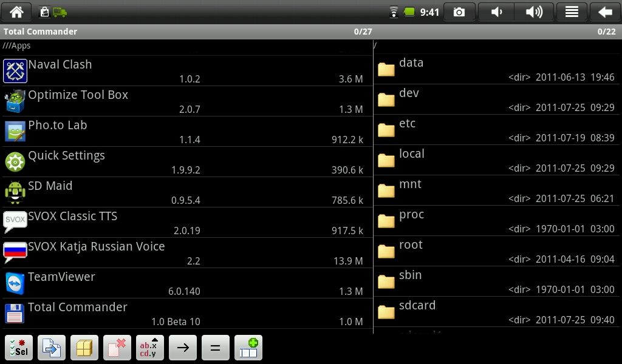The image size is (622, 364).
Task: Tap the Naval Clash app icon
Action: coord(15,71)
